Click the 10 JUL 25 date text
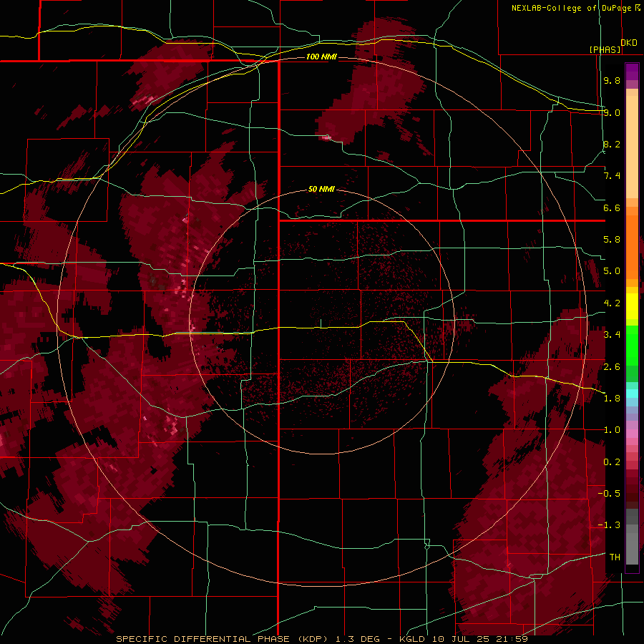This screenshot has width=644, height=644. pyautogui.click(x=460, y=639)
